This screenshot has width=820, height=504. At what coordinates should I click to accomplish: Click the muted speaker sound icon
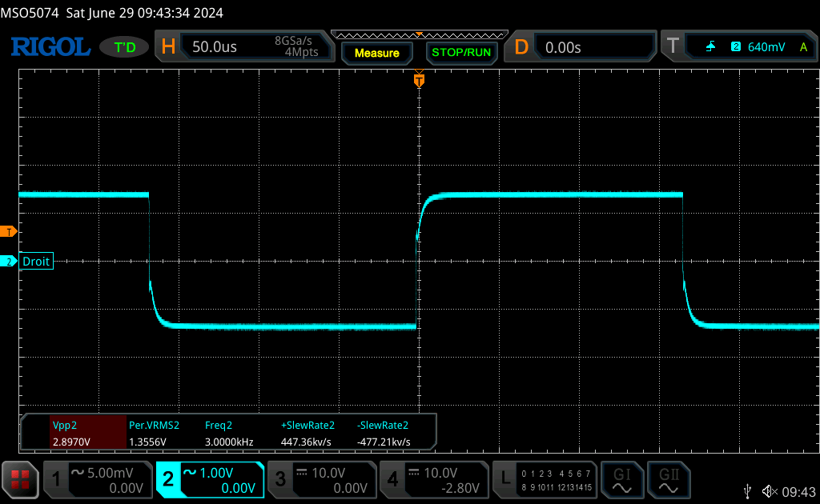pos(770,491)
